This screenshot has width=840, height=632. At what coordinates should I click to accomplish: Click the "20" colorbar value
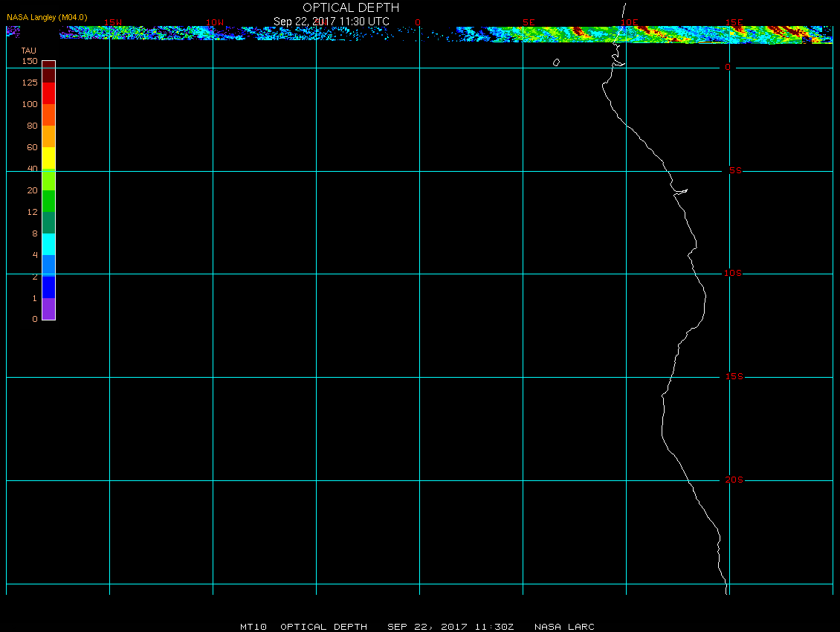33,190
